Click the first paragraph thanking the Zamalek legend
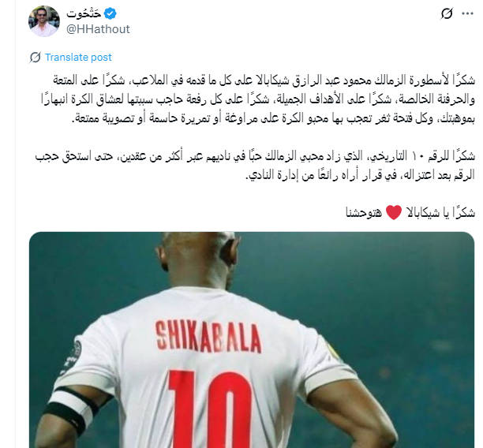The height and width of the screenshot is (448, 483). pos(258,99)
